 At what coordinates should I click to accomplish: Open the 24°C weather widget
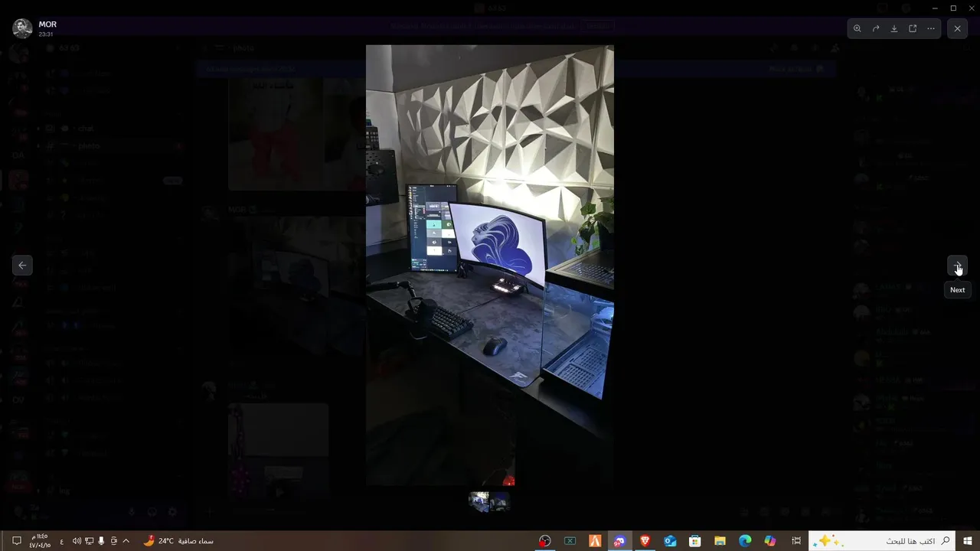(178, 541)
